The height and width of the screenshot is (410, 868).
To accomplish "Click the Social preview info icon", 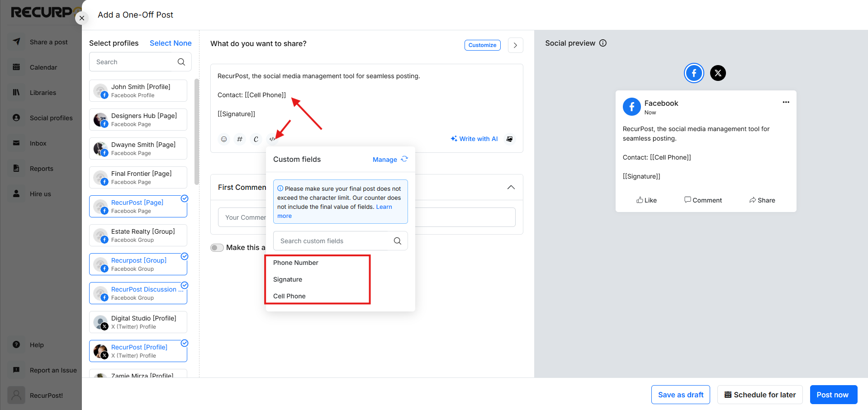I will coord(603,43).
